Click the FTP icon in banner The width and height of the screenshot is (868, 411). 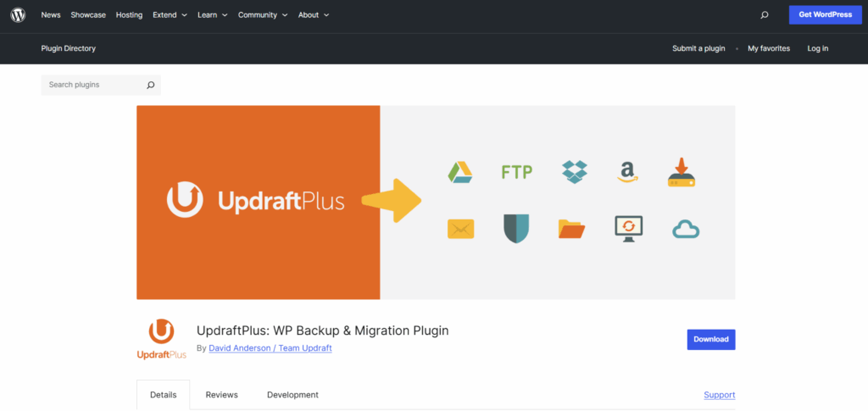[x=516, y=172]
